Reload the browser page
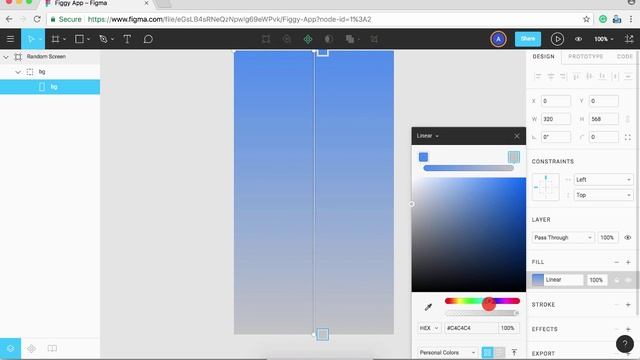 point(37,19)
